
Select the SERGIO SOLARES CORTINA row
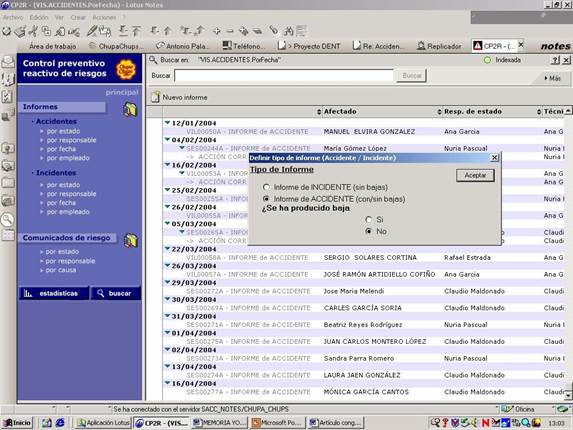[x=364, y=258]
